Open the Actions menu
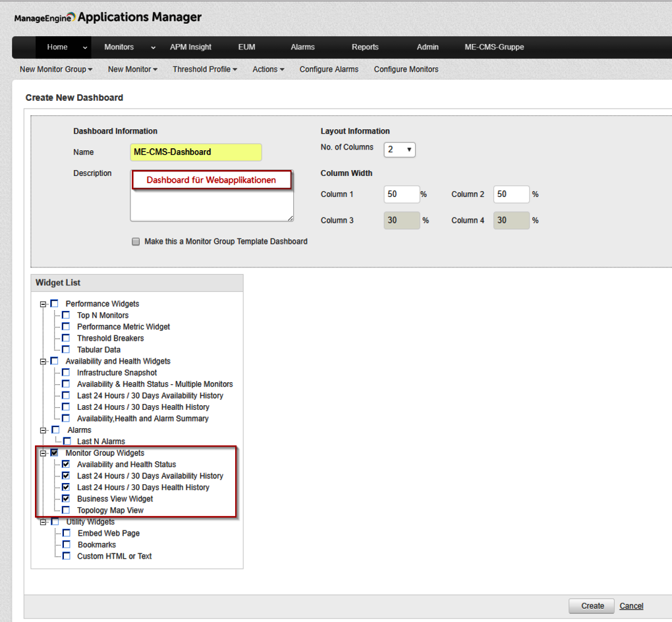Image resolution: width=672 pixels, height=622 pixels. [x=268, y=69]
